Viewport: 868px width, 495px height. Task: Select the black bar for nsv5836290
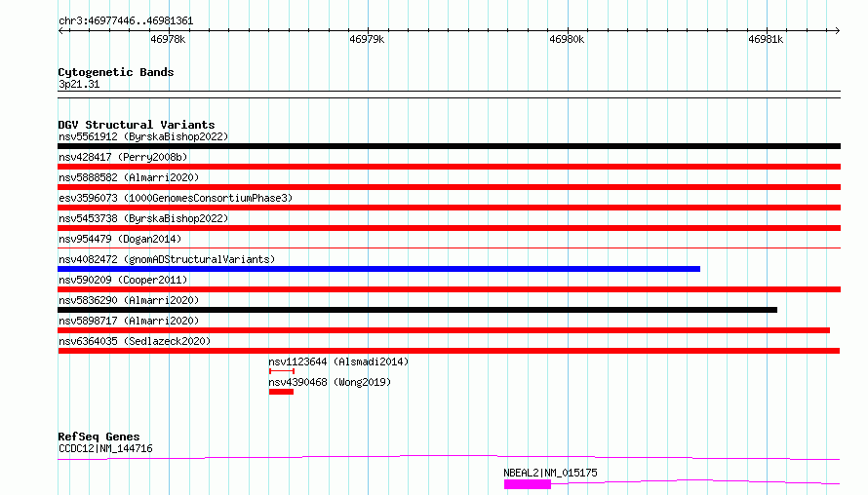click(417, 310)
